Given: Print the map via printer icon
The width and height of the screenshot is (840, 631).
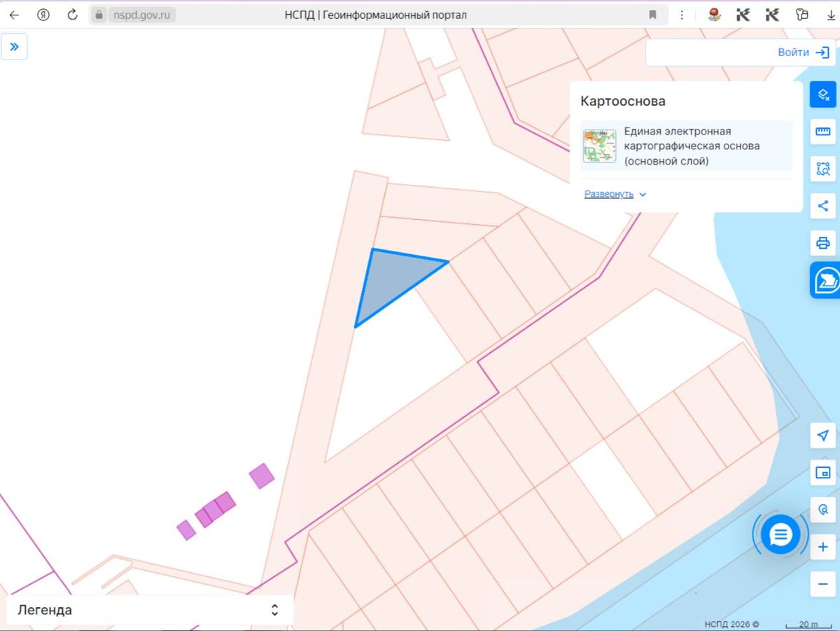Looking at the screenshot, I should pos(823,243).
